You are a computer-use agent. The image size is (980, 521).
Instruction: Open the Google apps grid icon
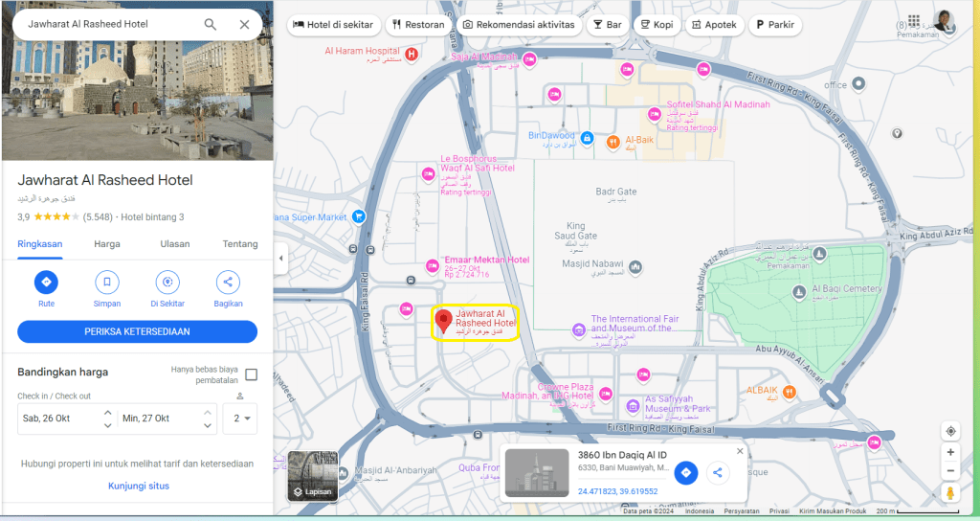tap(914, 21)
